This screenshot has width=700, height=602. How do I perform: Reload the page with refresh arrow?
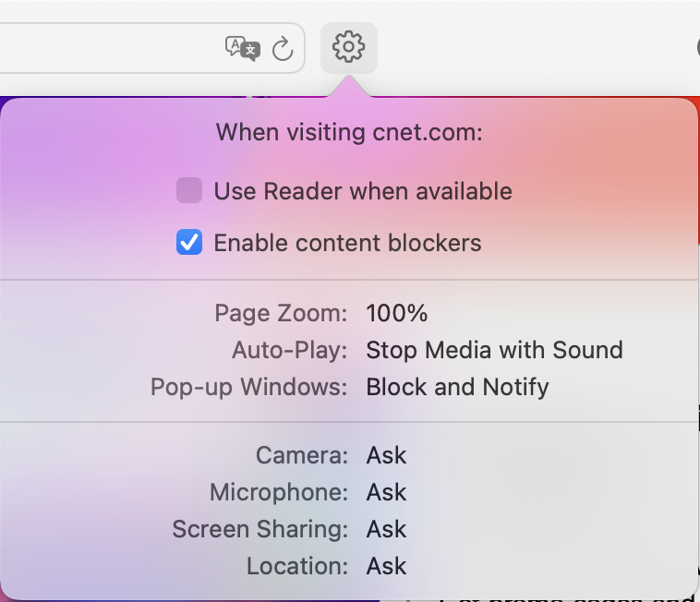pyautogui.click(x=283, y=48)
